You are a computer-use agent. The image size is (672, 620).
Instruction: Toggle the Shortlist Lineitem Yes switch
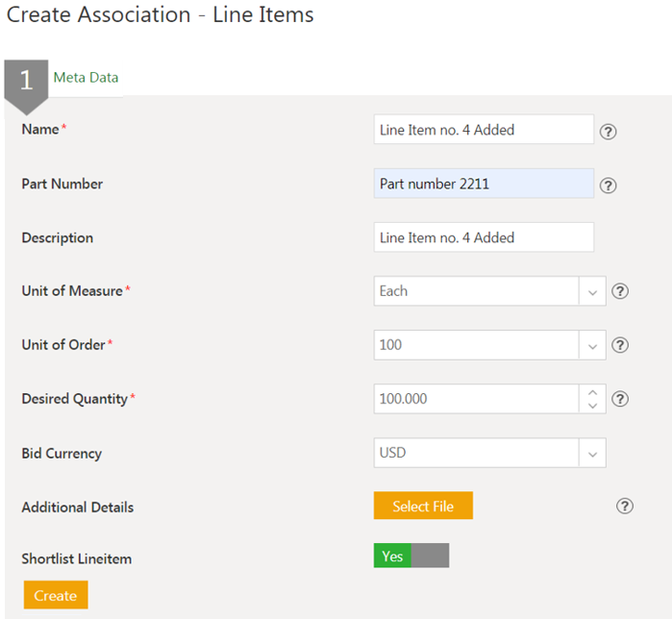(x=411, y=556)
